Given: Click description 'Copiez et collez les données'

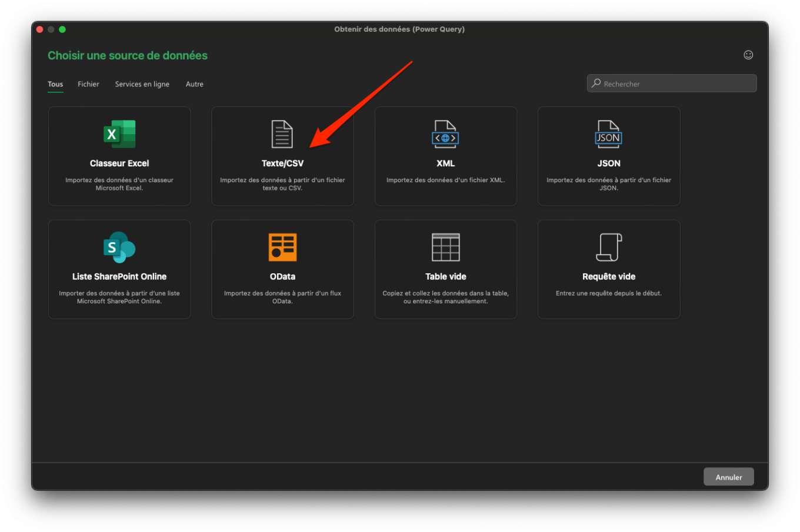Looking at the screenshot, I should pos(445,297).
